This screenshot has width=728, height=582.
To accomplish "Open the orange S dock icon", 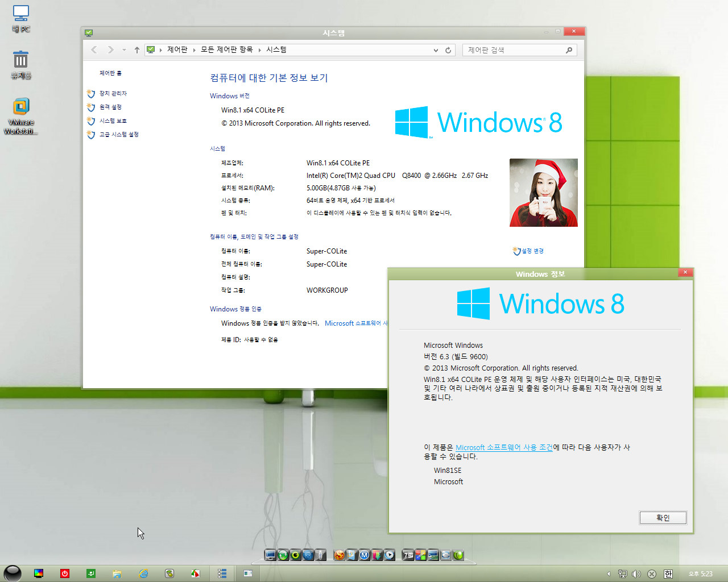I will click(x=340, y=555).
